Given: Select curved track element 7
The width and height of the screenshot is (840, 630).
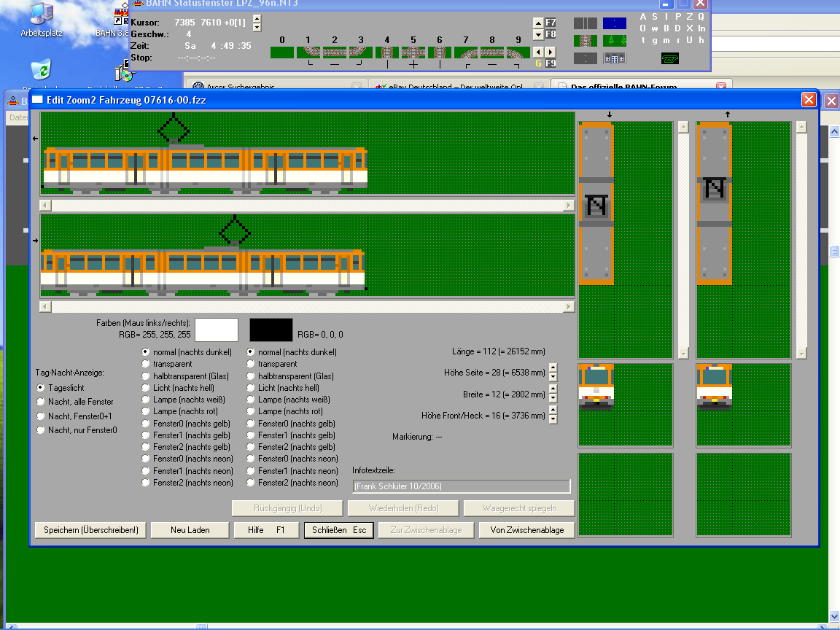Looking at the screenshot, I should point(466,52).
